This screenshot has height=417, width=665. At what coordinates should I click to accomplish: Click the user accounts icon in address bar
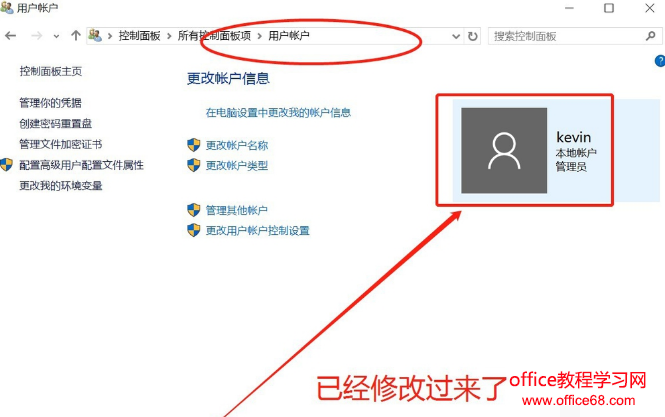pos(95,36)
